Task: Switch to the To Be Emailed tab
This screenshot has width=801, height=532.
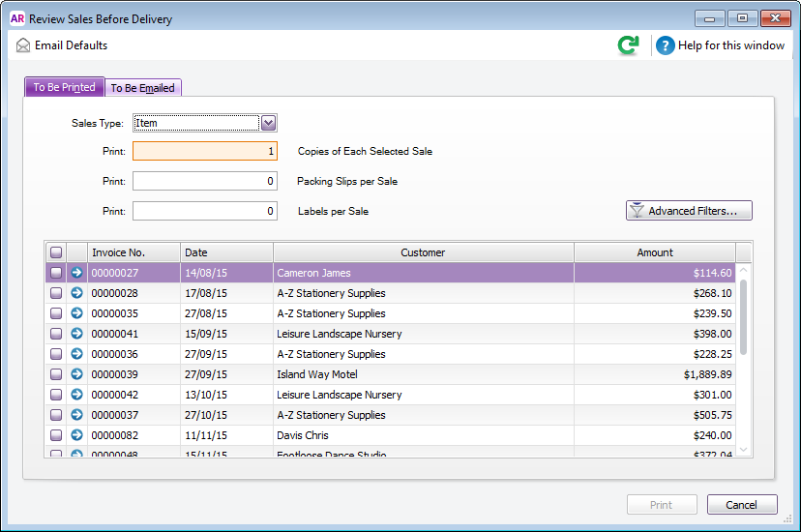Action: click(142, 88)
